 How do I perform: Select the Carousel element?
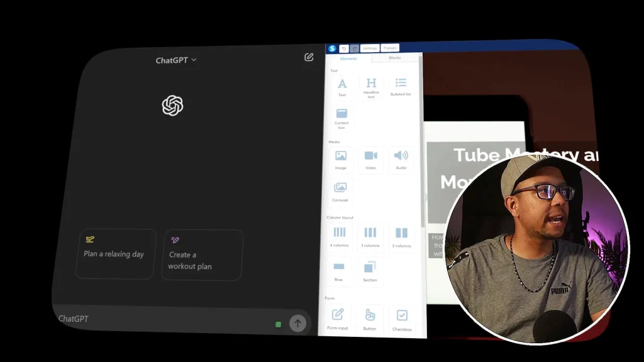click(340, 192)
